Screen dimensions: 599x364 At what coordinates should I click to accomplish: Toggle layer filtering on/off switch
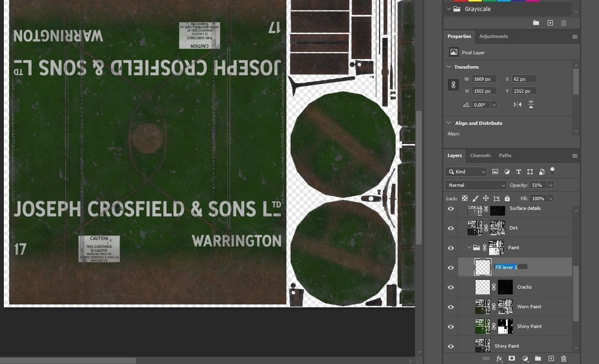pyautogui.click(x=552, y=170)
